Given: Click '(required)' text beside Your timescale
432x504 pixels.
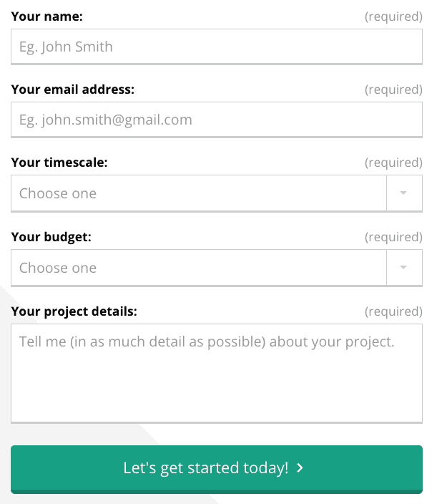Looking at the screenshot, I should 393,163.
